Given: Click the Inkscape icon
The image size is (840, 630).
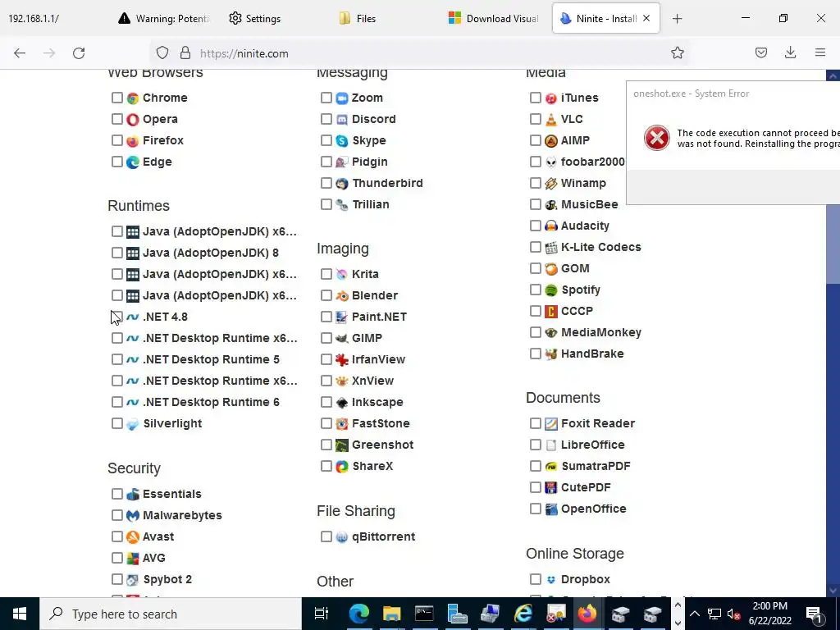Looking at the screenshot, I should point(342,402).
